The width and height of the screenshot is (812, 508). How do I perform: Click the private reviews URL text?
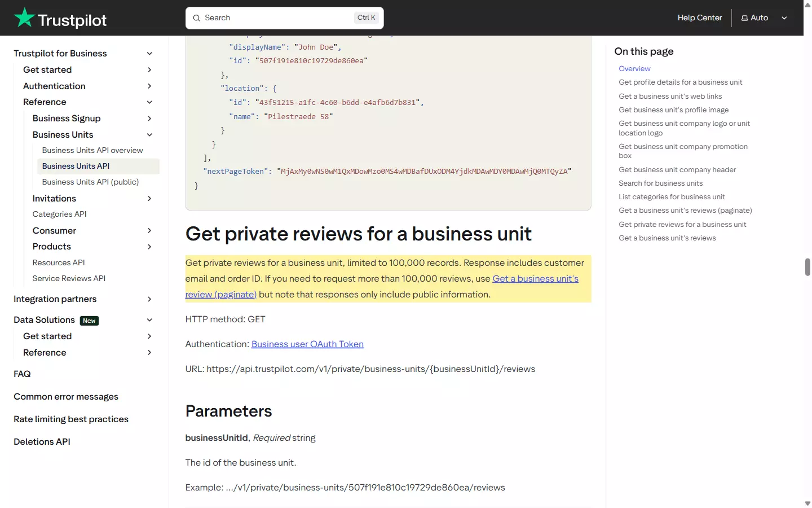pyautogui.click(x=370, y=369)
